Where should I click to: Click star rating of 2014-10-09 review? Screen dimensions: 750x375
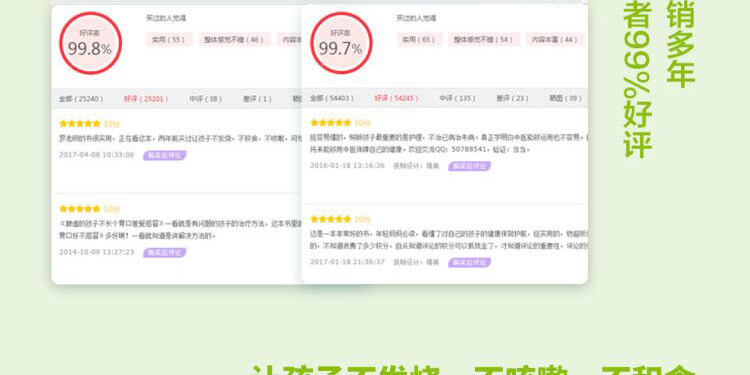coord(80,209)
